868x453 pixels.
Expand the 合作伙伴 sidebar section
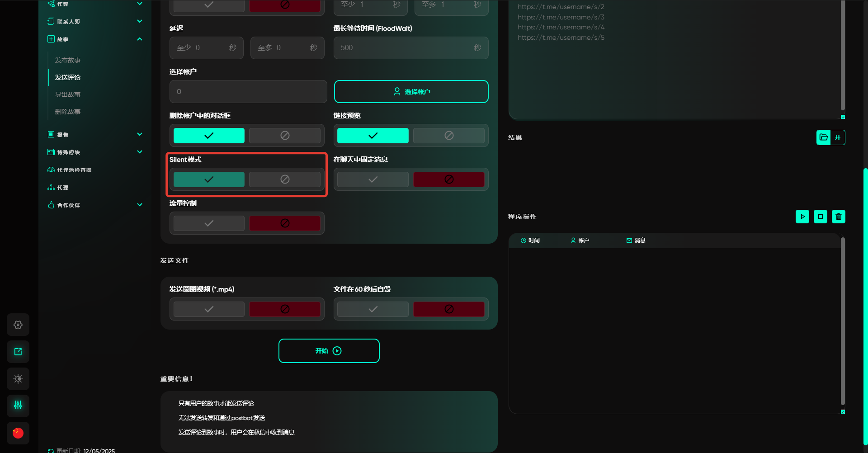pos(140,205)
